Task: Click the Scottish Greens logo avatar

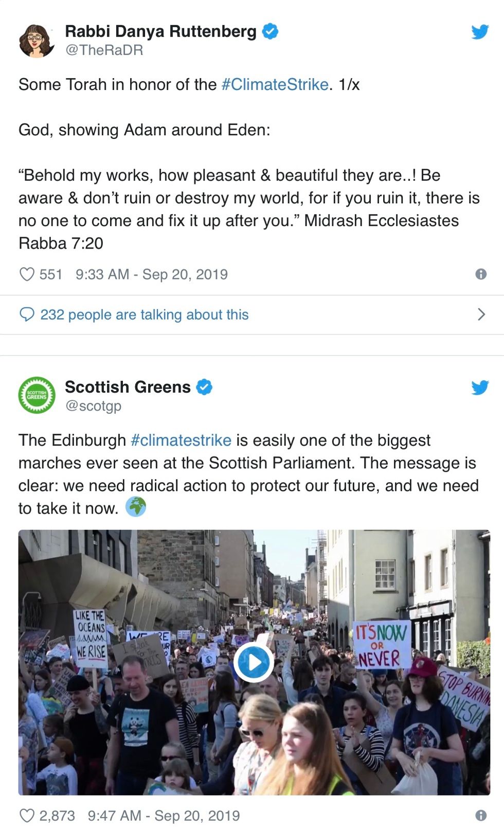Action: pyautogui.click(x=37, y=396)
